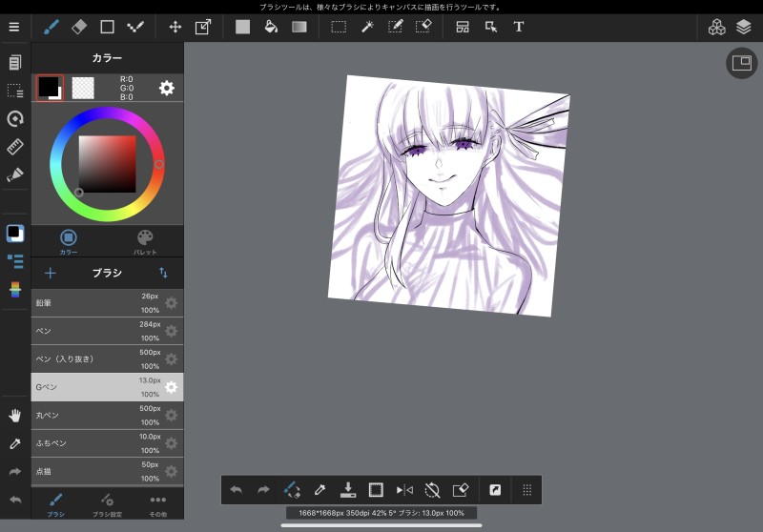Switch to the パレット tab

point(145,241)
